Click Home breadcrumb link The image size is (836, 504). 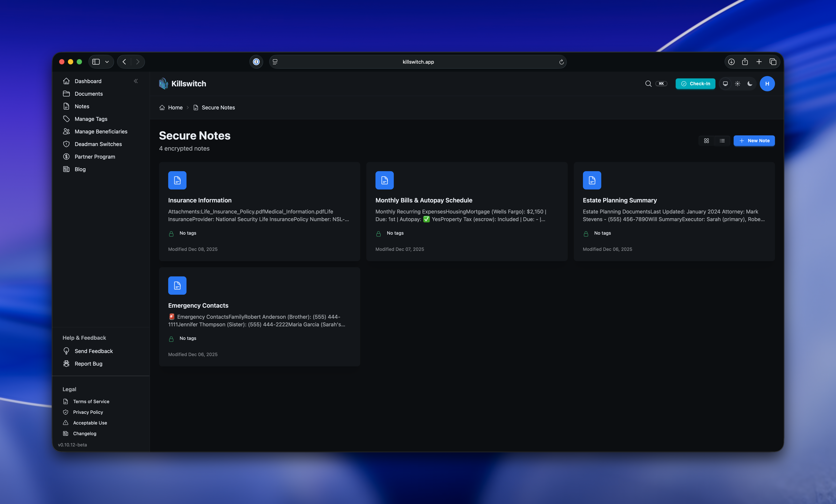pyautogui.click(x=175, y=108)
